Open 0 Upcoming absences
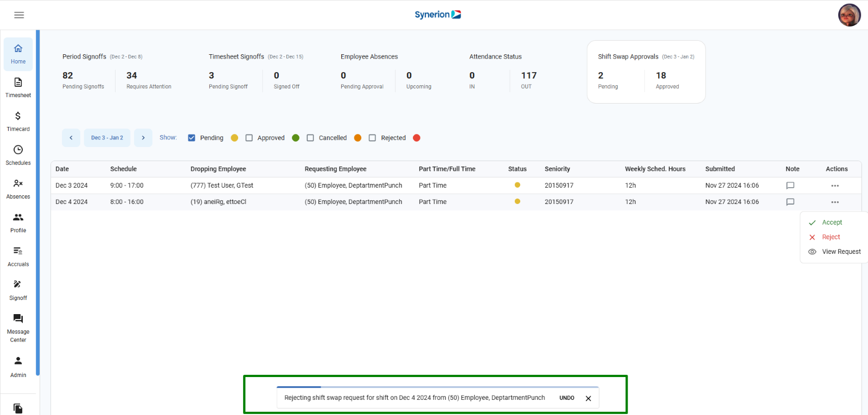This screenshot has width=868, height=415. click(x=419, y=80)
